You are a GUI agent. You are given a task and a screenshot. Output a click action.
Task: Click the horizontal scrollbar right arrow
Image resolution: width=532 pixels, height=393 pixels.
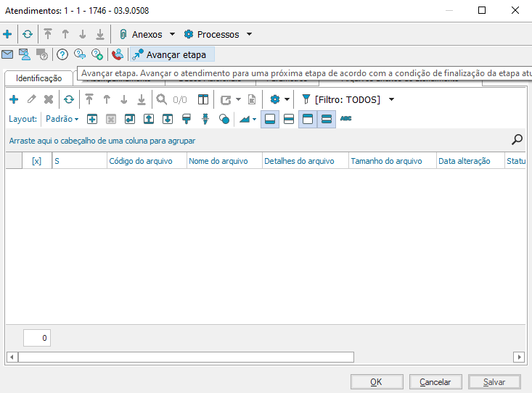[x=518, y=357]
